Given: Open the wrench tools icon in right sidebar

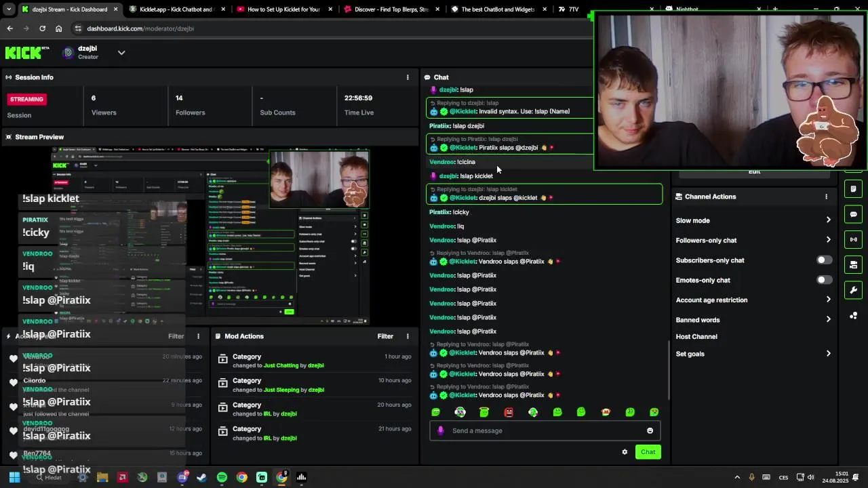Looking at the screenshot, I should coord(853,290).
